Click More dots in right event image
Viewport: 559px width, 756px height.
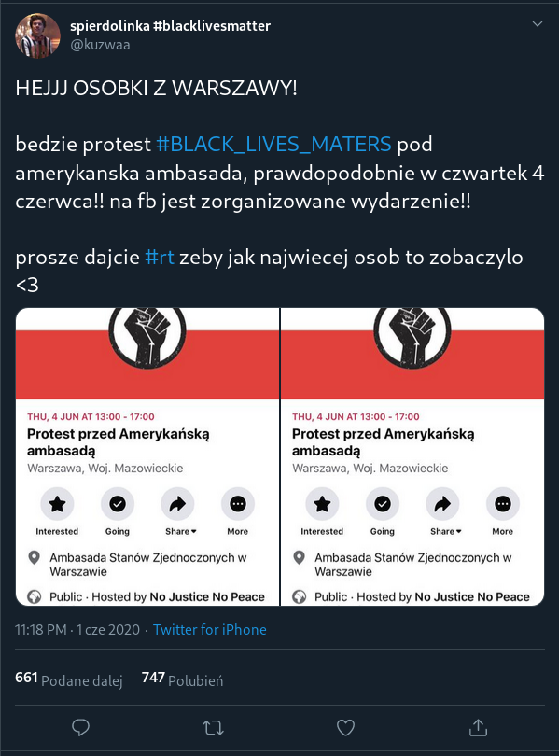(x=503, y=504)
